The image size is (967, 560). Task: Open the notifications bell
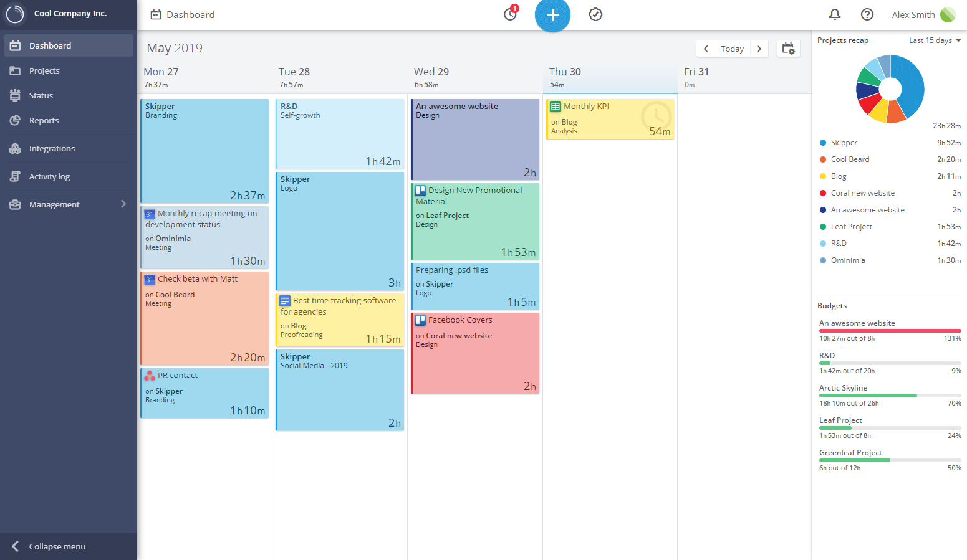pos(835,14)
